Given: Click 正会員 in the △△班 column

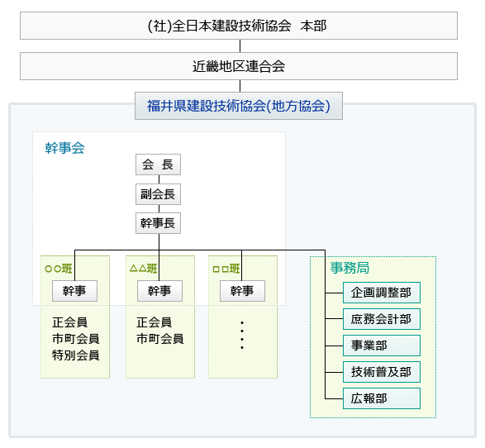Looking at the screenshot, I should pyautogui.click(x=154, y=322).
